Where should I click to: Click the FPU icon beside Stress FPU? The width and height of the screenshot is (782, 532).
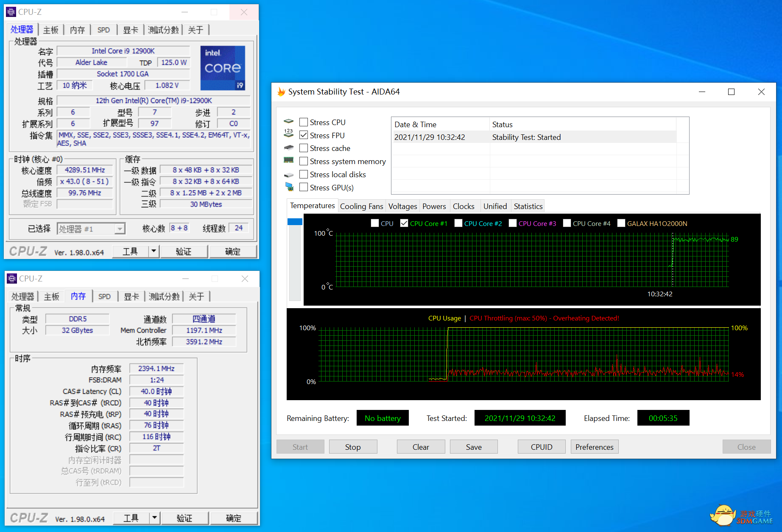click(289, 134)
